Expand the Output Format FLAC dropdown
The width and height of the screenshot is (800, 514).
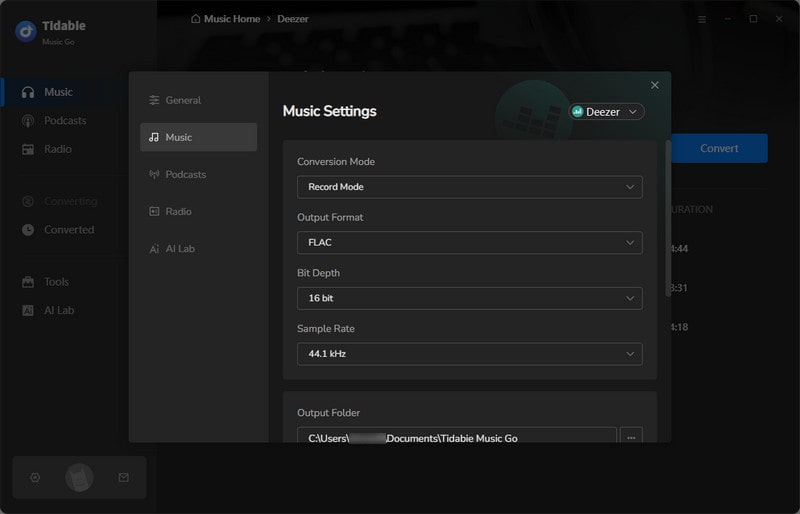click(x=469, y=242)
